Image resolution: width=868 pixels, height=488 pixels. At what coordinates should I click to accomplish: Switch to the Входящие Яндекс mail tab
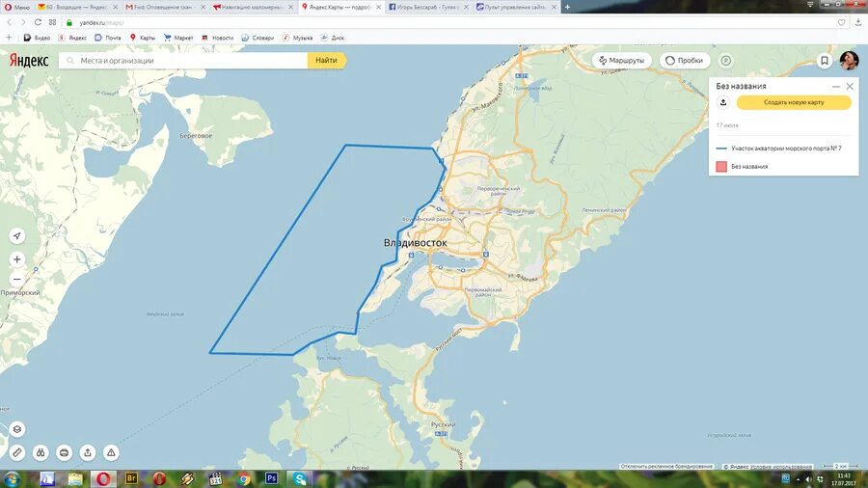point(77,7)
